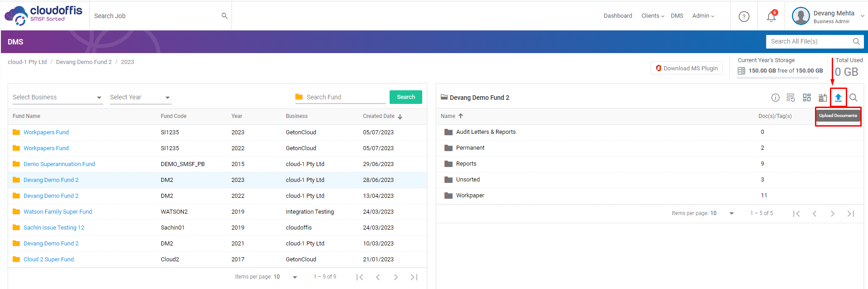Click the cloudoffis logo
Image resolution: width=868 pixels, height=289 pixels.
(43, 16)
